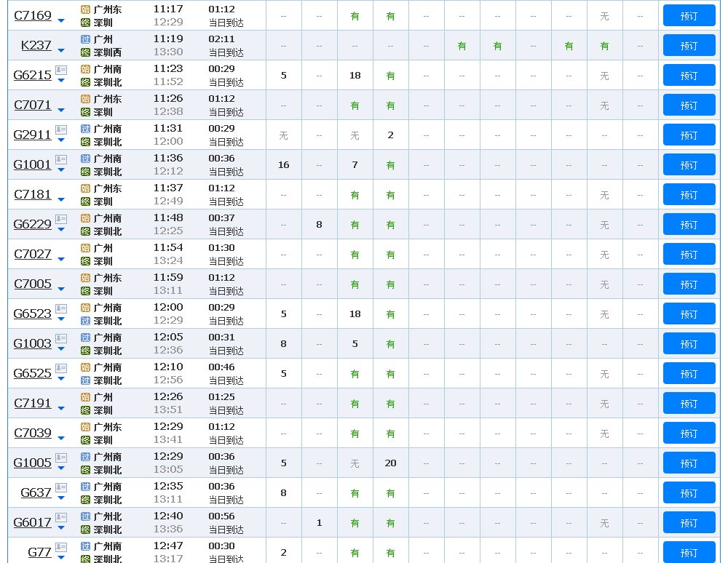Click the ID card icon next to G6523
The width and height of the screenshot is (728, 563).
tap(61, 308)
